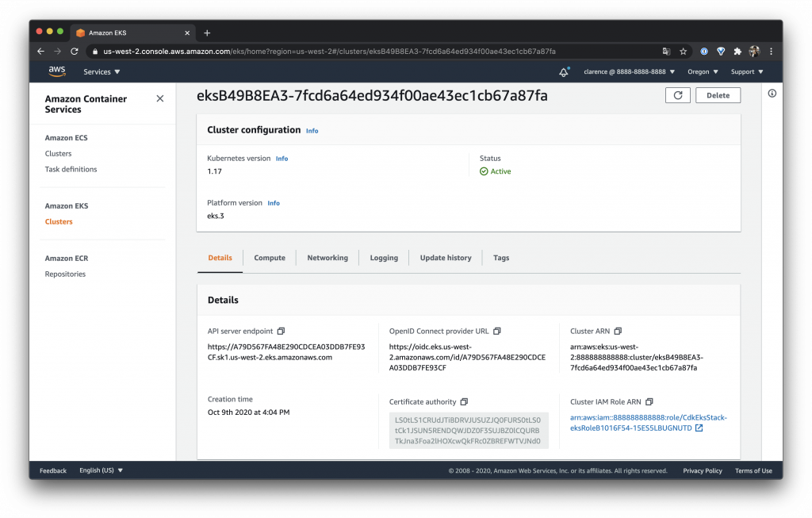This screenshot has width=812, height=518.
Task: Click the Feedback button in footer
Action: (x=53, y=470)
